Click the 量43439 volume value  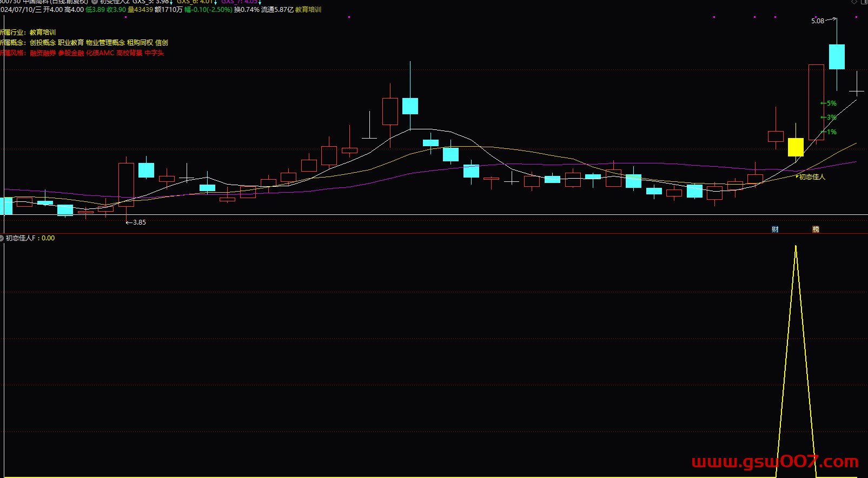pos(141,10)
